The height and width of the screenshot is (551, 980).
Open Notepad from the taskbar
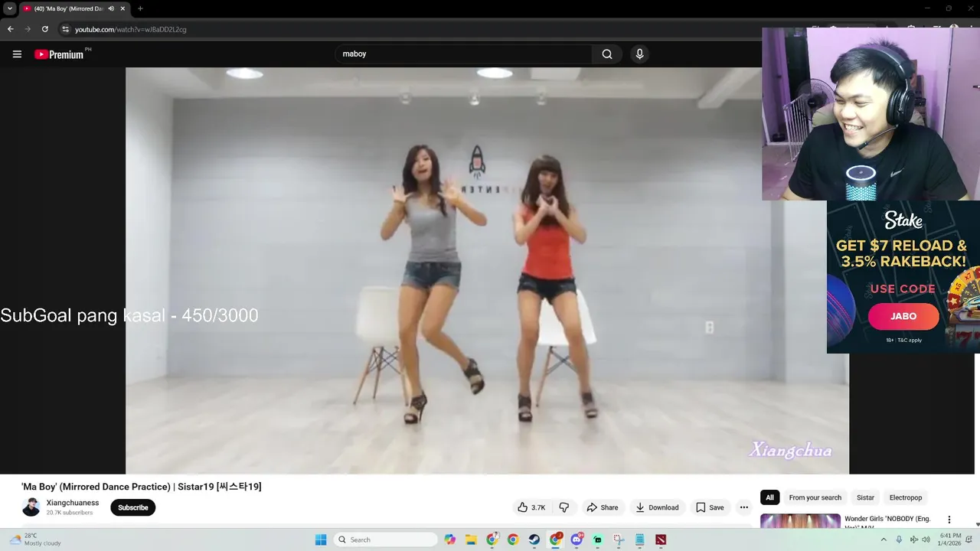pyautogui.click(x=639, y=540)
